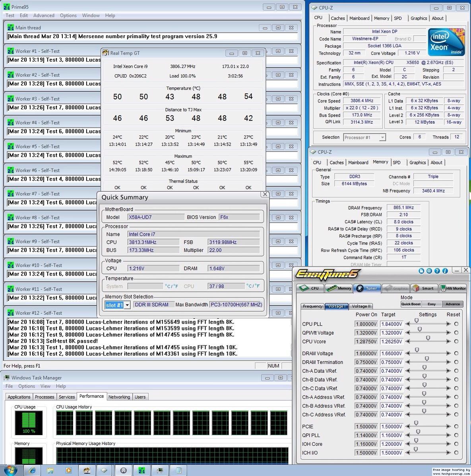The image size is (471, 476).
Task: Click Real Temp taskbar icon
Action: click(87, 470)
